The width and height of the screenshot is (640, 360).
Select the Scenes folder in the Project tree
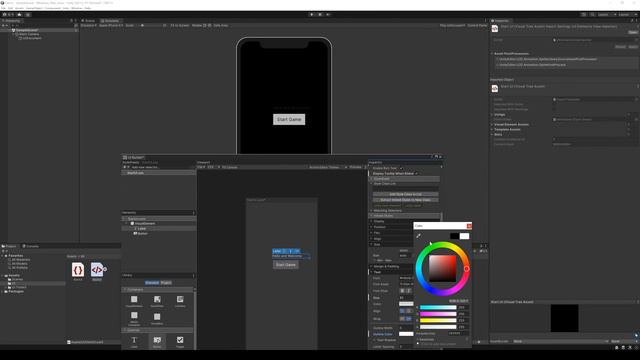pyautogui.click(x=17, y=279)
